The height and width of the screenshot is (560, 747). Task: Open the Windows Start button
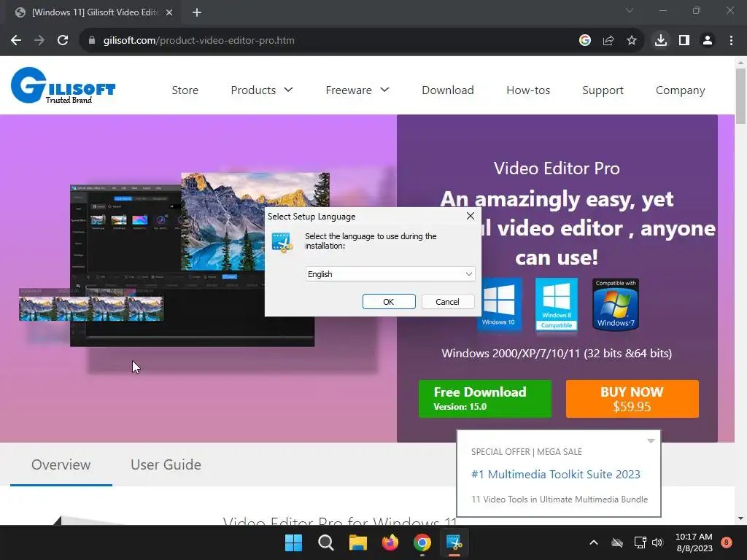point(293,542)
